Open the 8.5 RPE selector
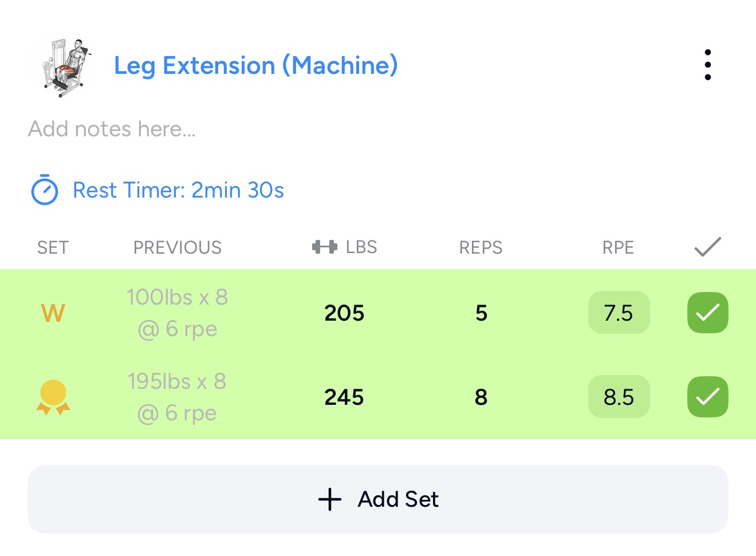 619,397
